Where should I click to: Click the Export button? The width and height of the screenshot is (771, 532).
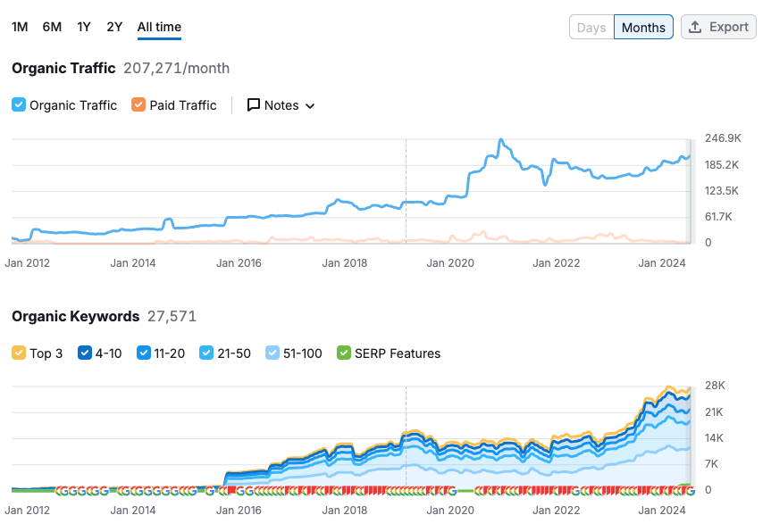coord(718,27)
